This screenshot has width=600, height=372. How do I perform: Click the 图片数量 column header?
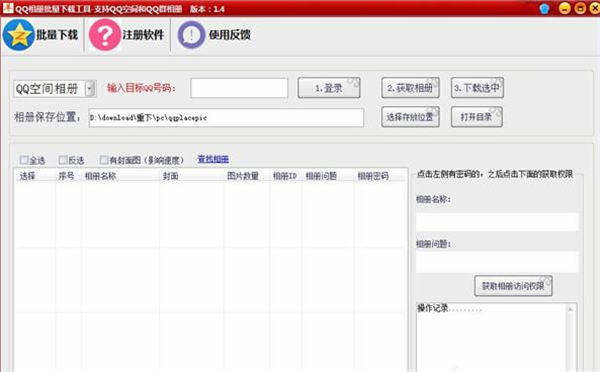pos(243,176)
